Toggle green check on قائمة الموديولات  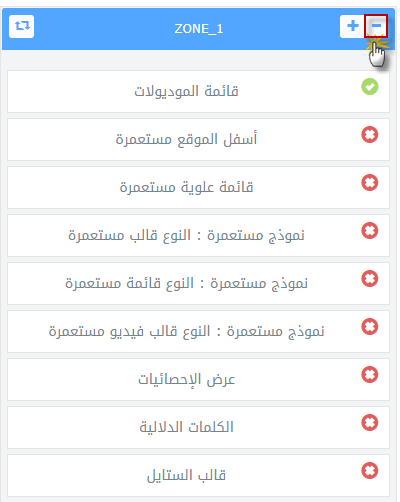pyautogui.click(x=370, y=87)
